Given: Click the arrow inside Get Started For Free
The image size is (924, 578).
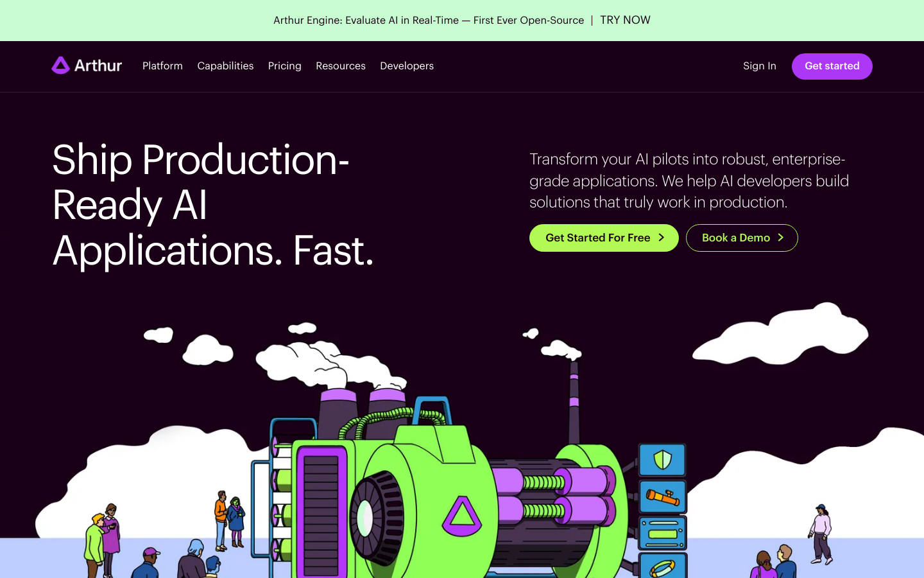Looking at the screenshot, I should click(x=662, y=238).
